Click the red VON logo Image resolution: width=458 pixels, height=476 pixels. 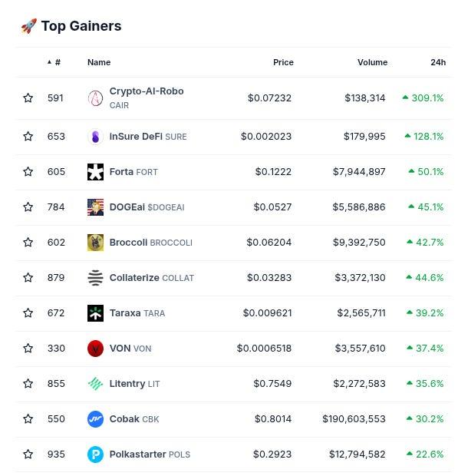click(95, 349)
